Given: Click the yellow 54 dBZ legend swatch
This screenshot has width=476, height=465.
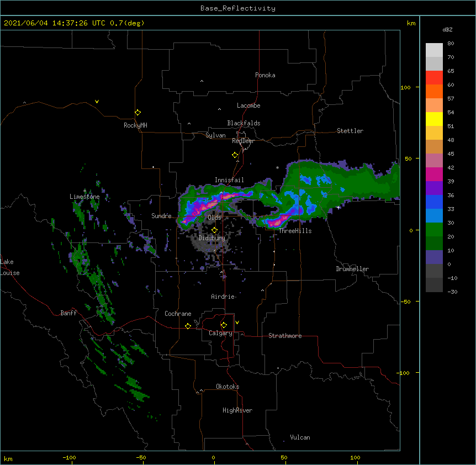Looking at the screenshot, I should tap(434, 119).
